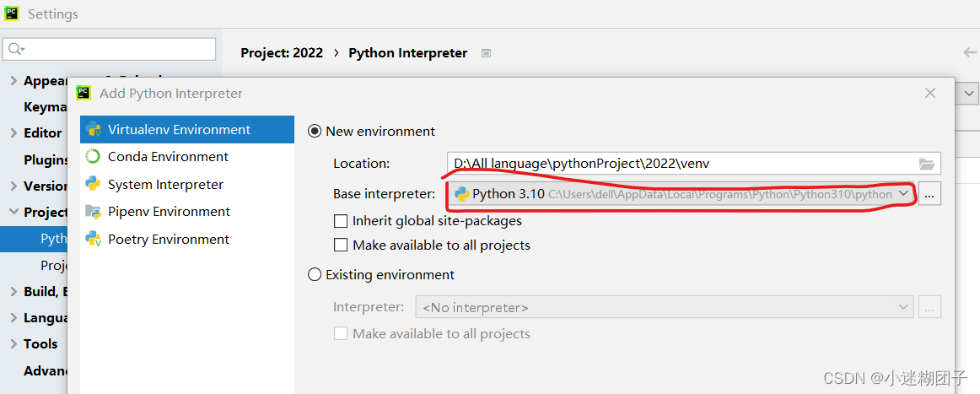The width and height of the screenshot is (980, 394).
Task: Open the Base interpreter dropdown
Action: point(681,194)
